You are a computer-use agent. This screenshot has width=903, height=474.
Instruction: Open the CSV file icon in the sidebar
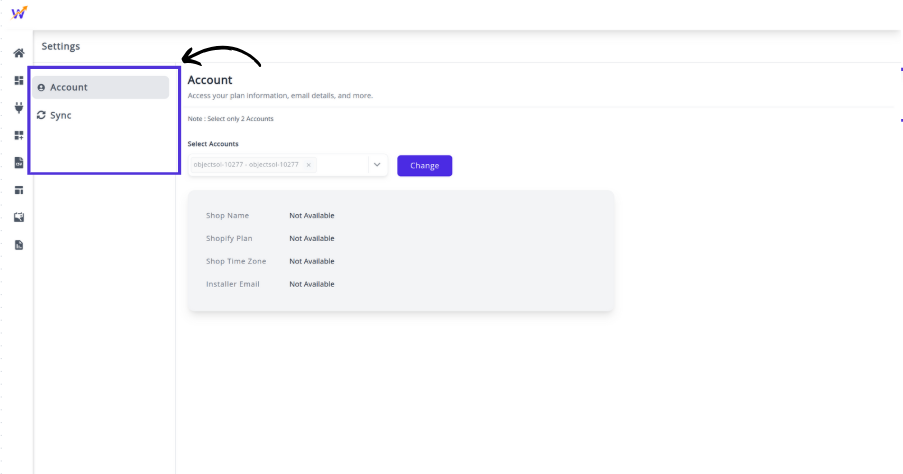click(x=18, y=162)
